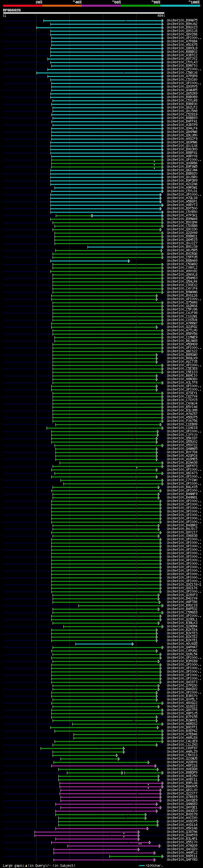
Task: Select hit UniRef100_C5YLR8
Action: pos(182,101)
